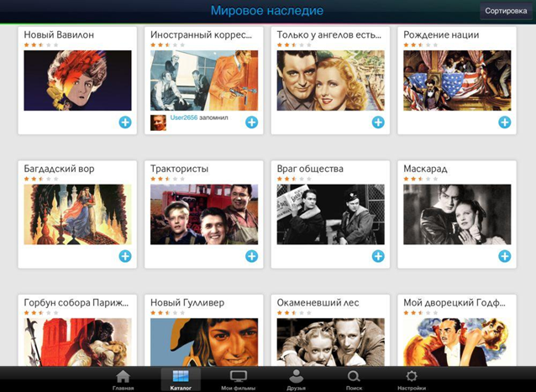
Task: Click the star rating under Новый Вавилон
Action: pyautogui.click(x=41, y=44)
